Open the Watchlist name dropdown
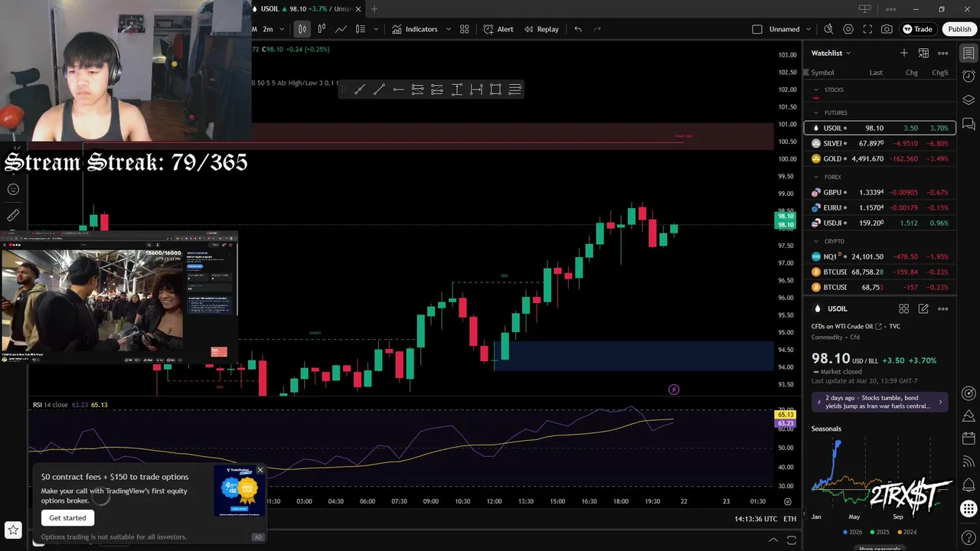 coord(831,53)
